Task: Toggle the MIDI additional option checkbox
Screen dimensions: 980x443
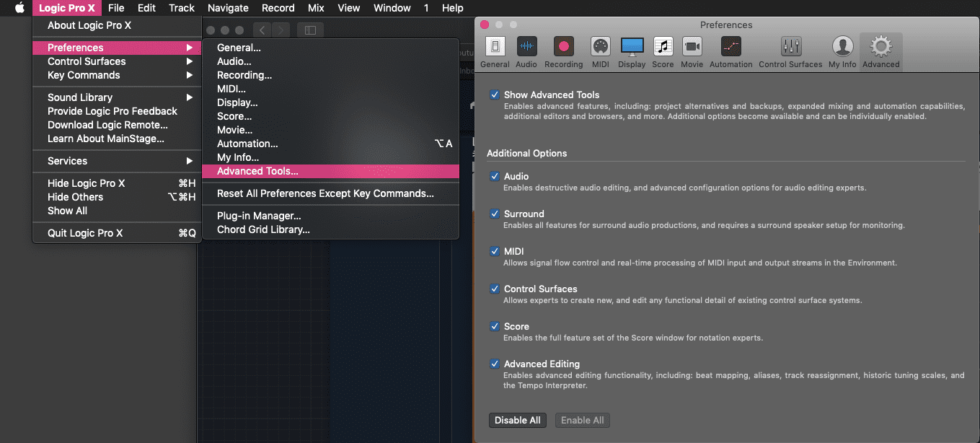Action: (x=495, y=251)
